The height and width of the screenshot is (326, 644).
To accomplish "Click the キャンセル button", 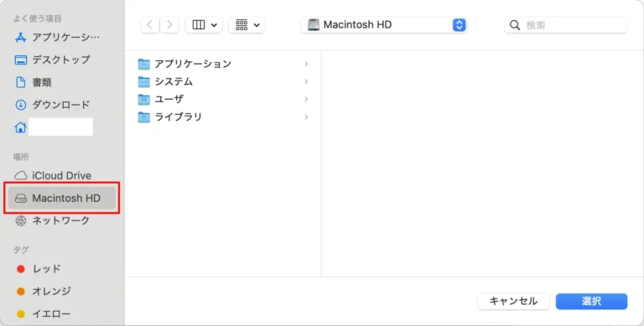I will coord(513,302).
